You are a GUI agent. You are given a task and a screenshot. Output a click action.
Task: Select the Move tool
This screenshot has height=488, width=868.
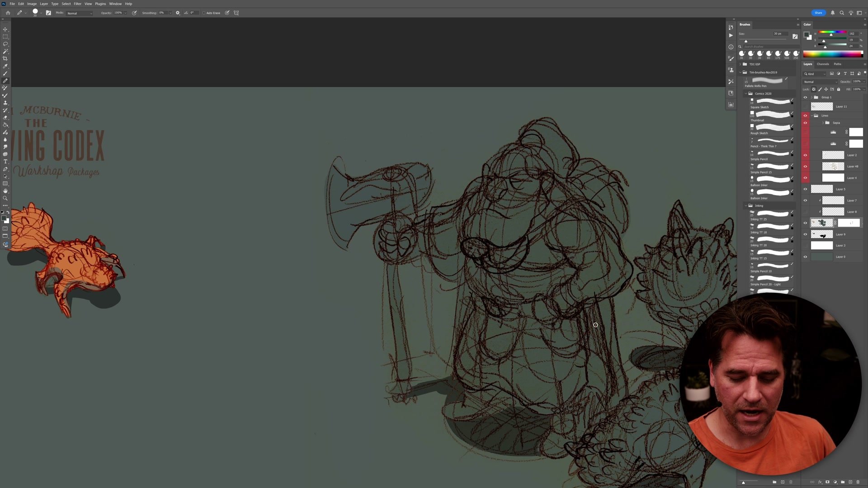5,29
